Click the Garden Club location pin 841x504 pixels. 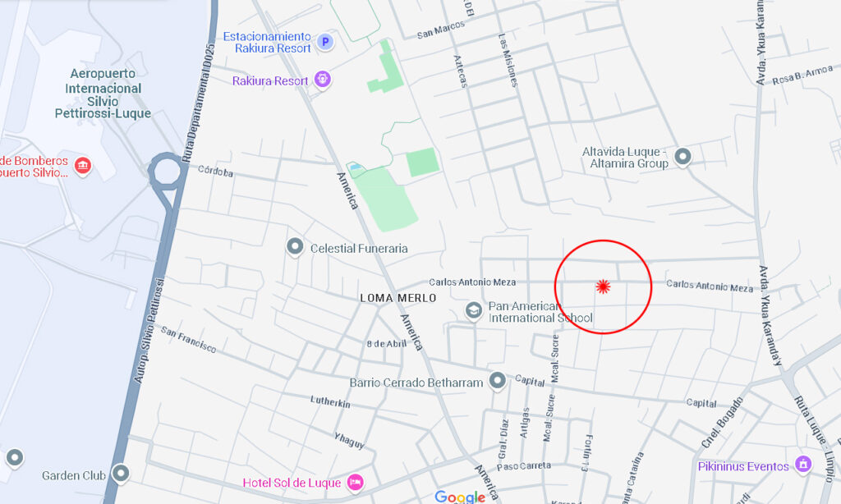[x=121, y=474]
